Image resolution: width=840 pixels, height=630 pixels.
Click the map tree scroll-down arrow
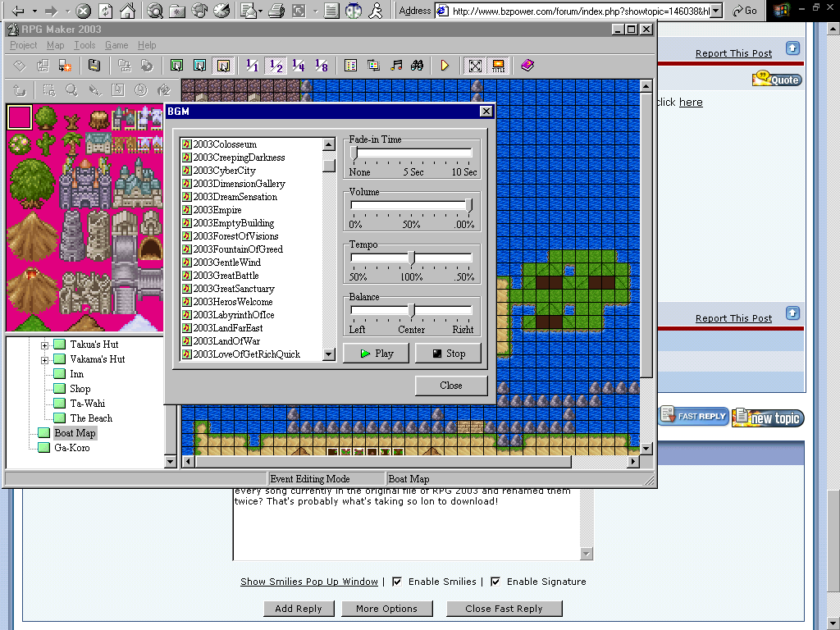coord(171,461)
